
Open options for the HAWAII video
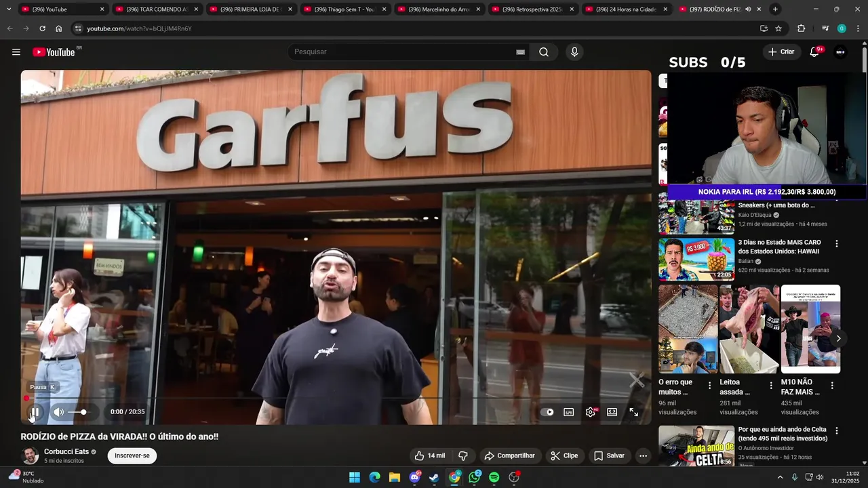(836, 243)
